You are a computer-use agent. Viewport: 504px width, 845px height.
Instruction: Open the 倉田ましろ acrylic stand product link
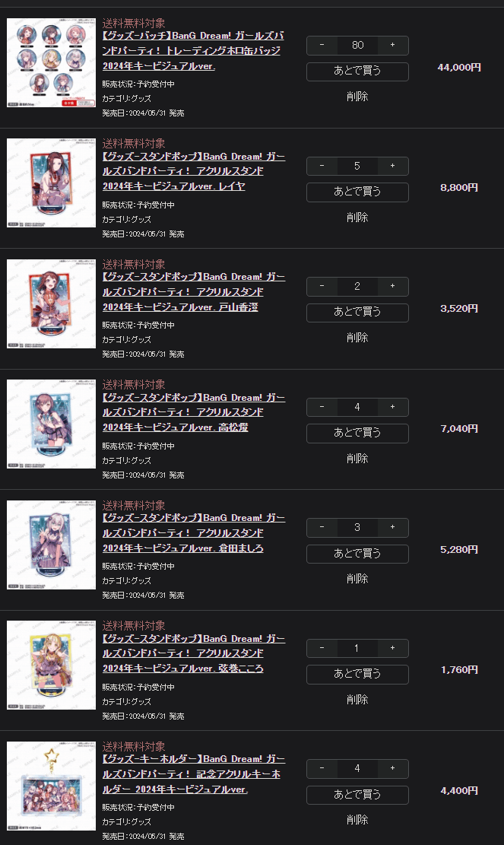coord(193,533)
